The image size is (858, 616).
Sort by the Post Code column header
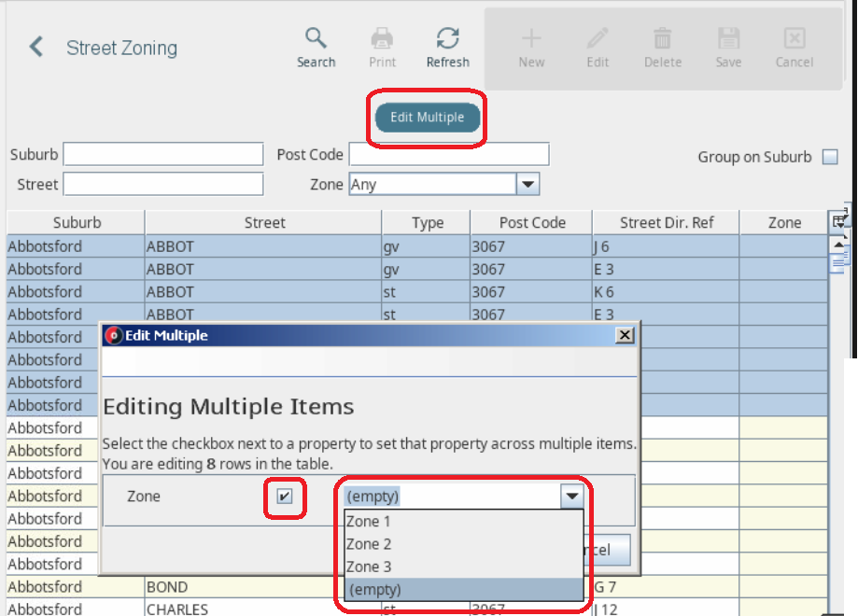(531, 223)
